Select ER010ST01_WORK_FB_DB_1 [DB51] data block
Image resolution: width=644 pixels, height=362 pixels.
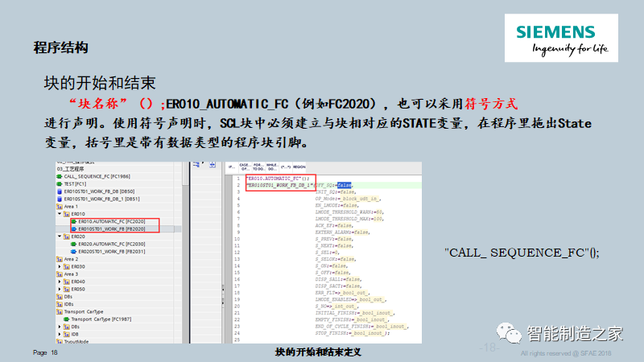click(x=101, y=199)
